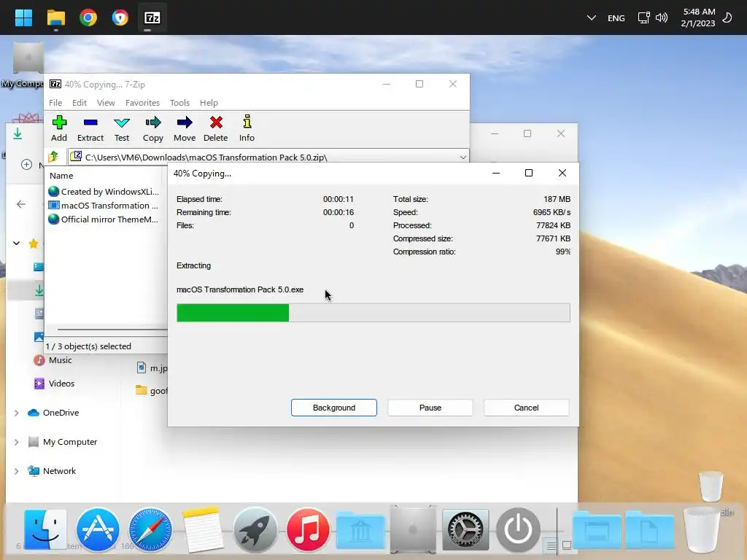Select the goof folder in Explorer
747x560 pixels.
tap(152, 391)
